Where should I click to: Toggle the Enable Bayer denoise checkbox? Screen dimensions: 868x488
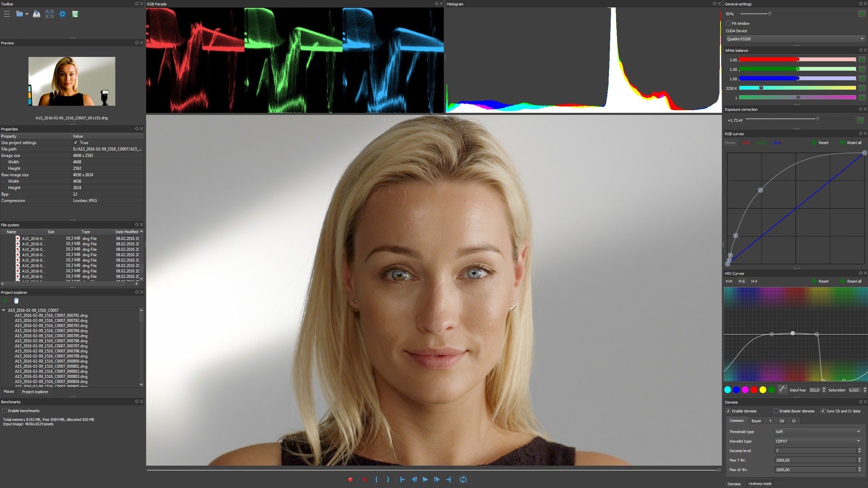[x=776, y=411]
